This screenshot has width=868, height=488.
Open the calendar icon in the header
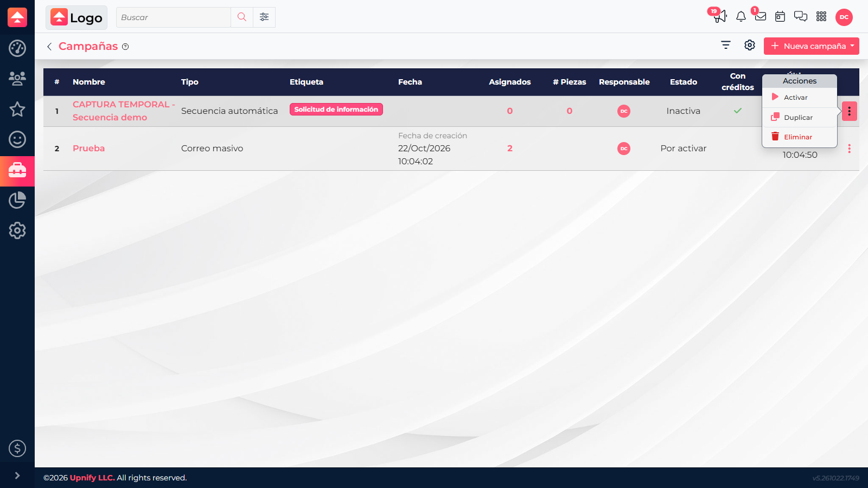tap(780, 17)
